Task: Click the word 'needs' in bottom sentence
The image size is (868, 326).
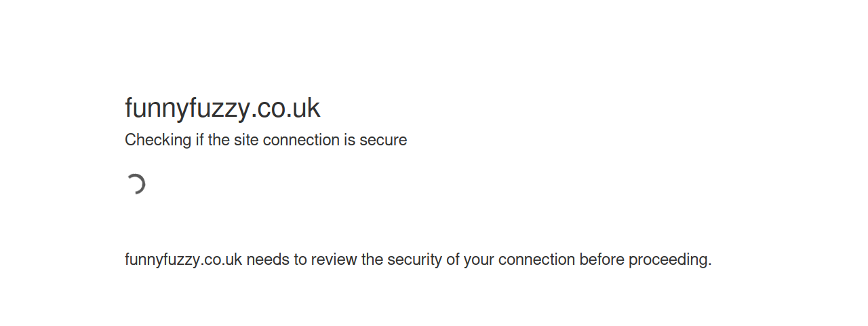Action: (268, 259)
